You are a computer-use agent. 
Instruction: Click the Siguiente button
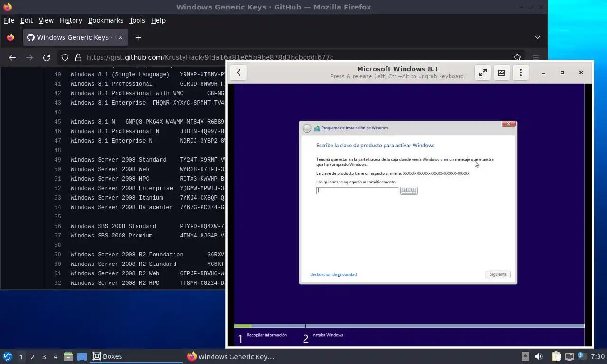pos(498,274)
